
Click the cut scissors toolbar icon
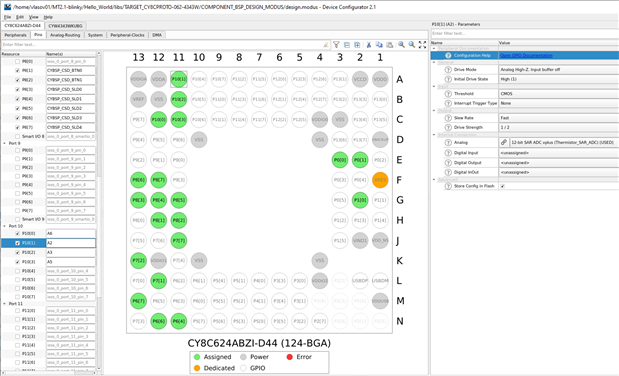point(369,45)
